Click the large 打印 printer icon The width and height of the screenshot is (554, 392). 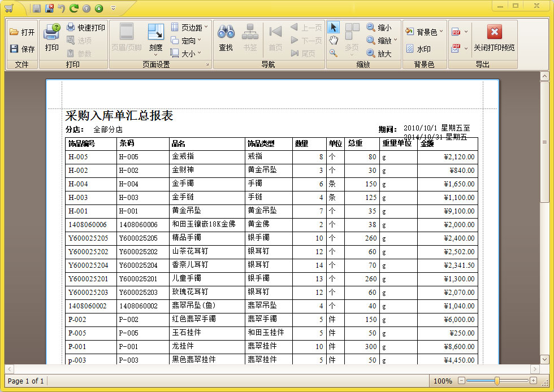51,37
